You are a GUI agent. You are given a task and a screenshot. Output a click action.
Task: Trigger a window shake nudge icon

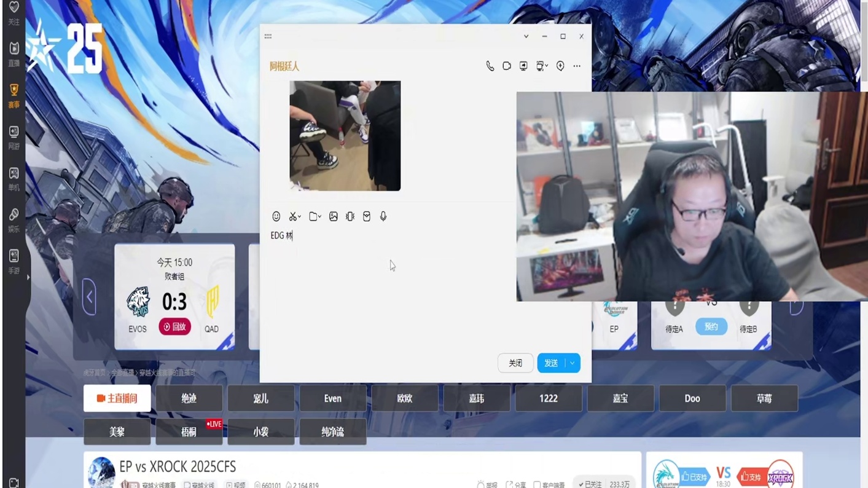[350, 216]
